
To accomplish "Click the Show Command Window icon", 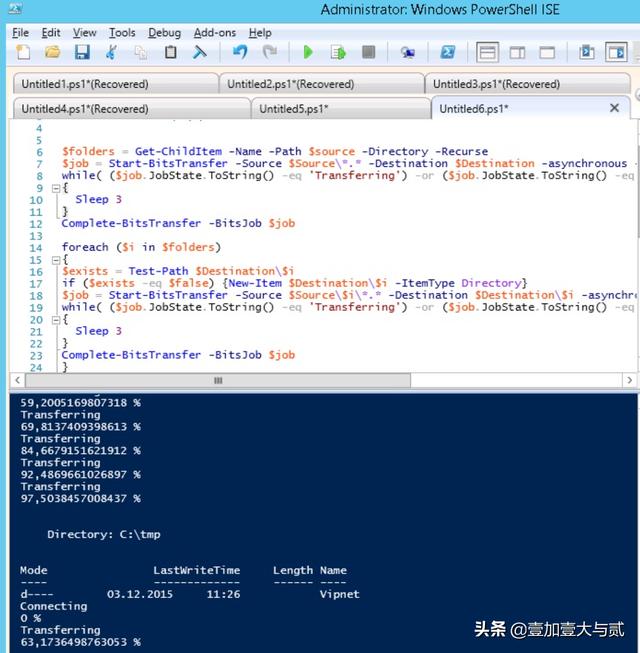I will coord(587,52).
